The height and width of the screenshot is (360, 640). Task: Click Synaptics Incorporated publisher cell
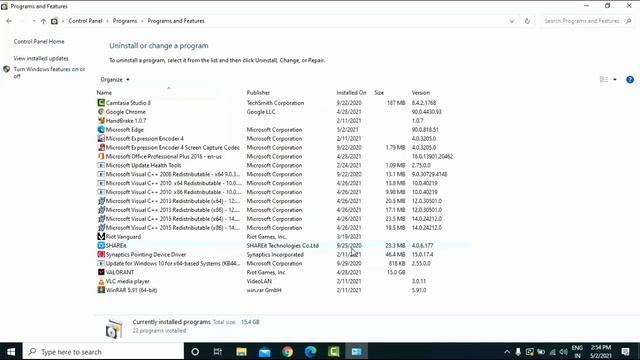[275, 254]
